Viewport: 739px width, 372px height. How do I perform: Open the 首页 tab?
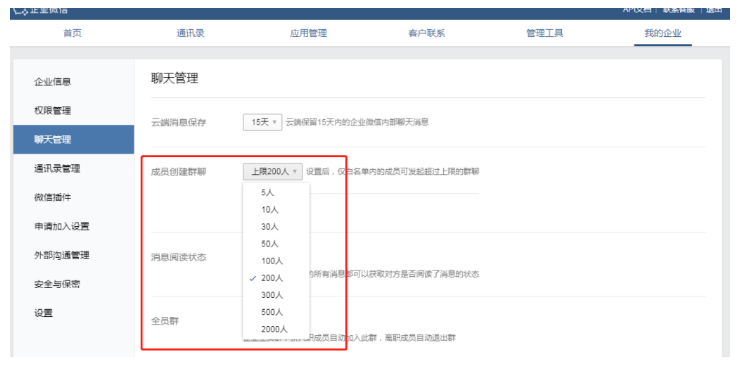pyautogui.click(x=72, y=33)
